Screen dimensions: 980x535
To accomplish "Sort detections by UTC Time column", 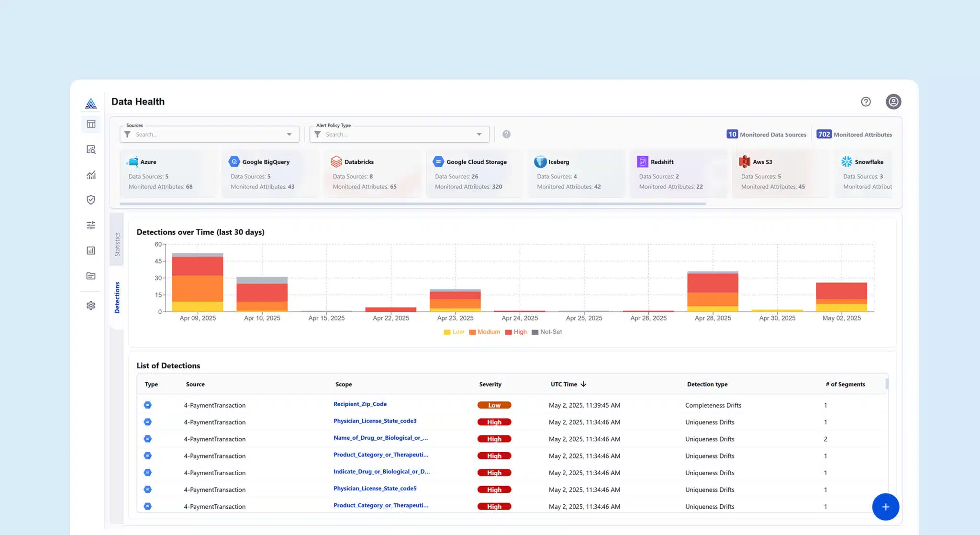I will [x=568, y=384].
